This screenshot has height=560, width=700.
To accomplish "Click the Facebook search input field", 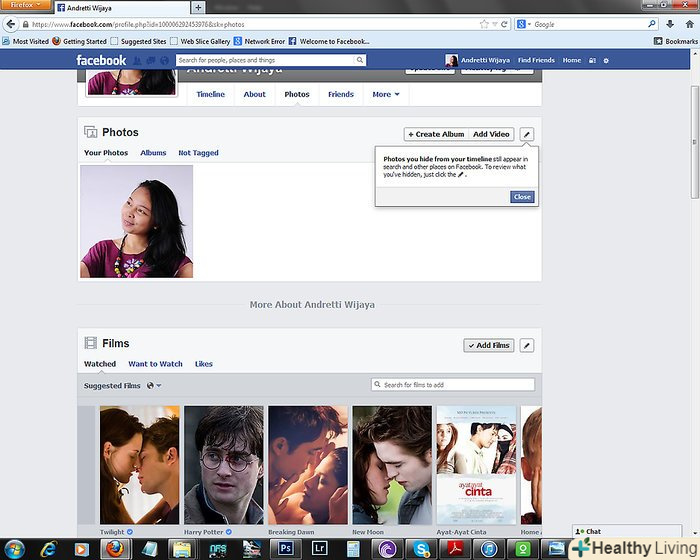I will coord(265,60).
